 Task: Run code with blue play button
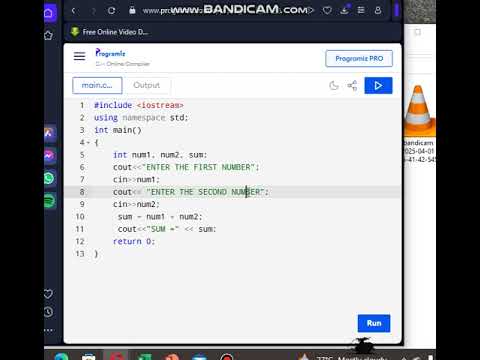coord(378,86)
